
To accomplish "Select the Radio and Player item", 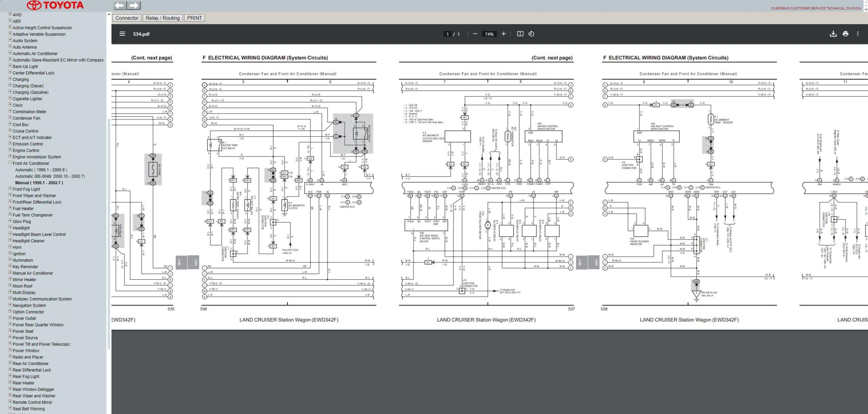I will pos(28,357).
